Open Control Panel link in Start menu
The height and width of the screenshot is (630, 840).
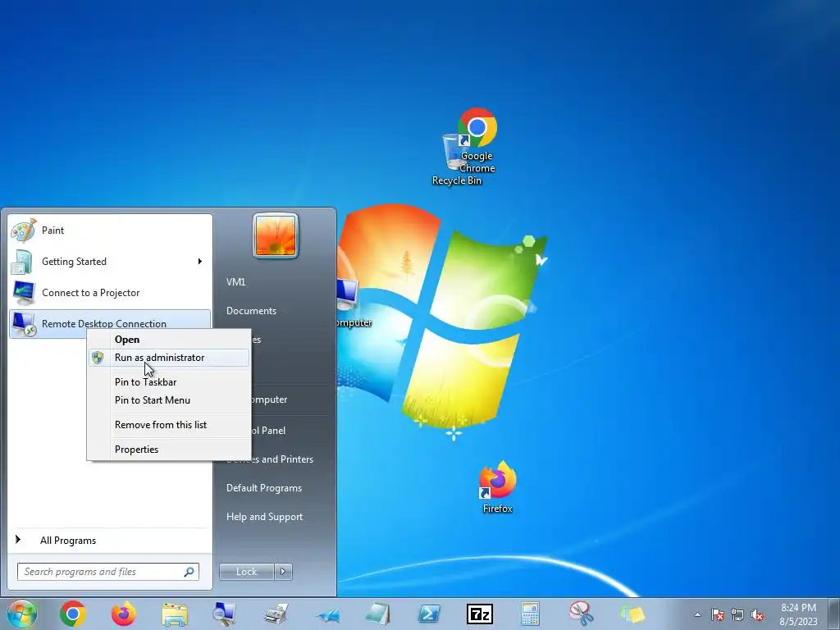[268, 431]
